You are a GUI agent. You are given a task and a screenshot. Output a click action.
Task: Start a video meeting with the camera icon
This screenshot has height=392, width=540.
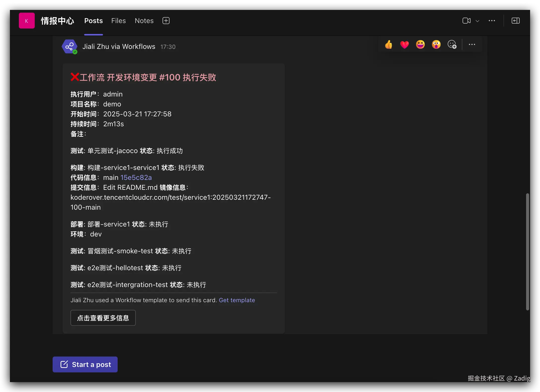466,21
